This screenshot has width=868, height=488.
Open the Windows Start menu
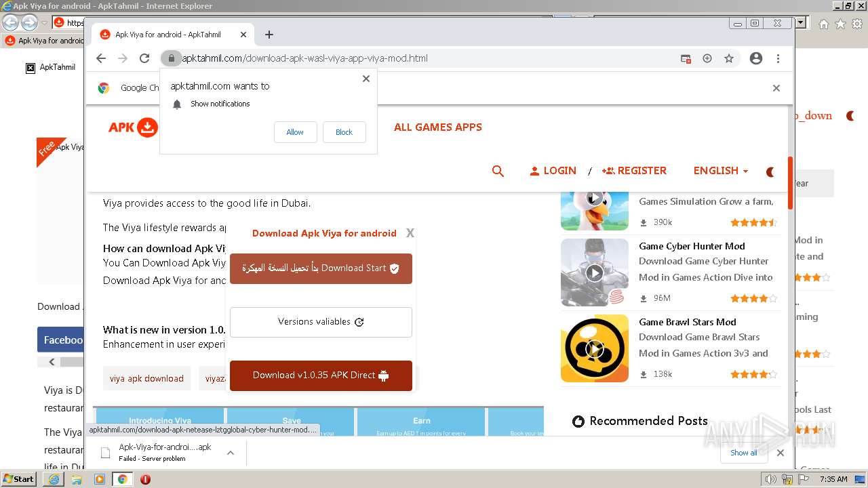[x=18, y=479]
